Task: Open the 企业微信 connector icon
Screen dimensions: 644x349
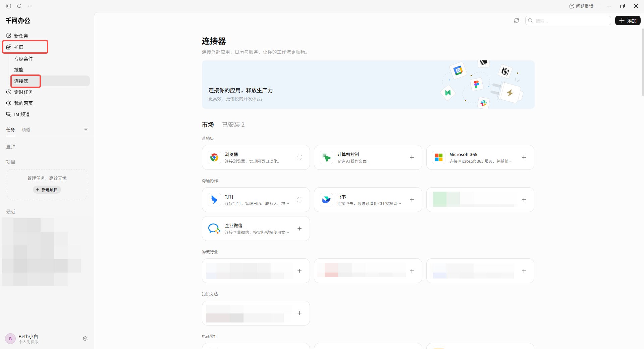Action: point(214,229)
